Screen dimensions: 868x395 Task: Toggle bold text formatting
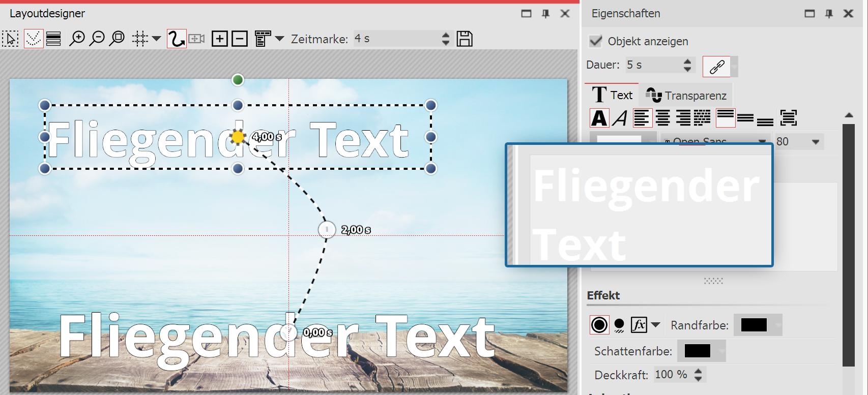[x=599, y=118]
